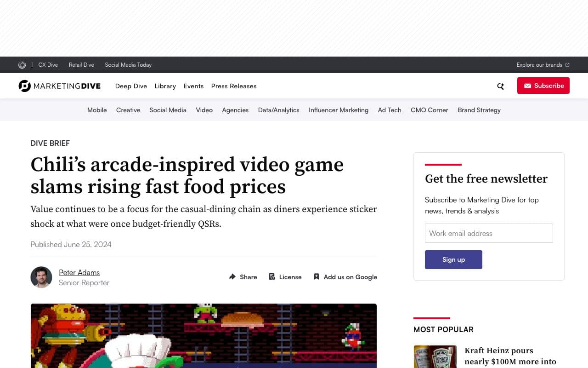Open the Retail Dive site link
Image resolution: width=588 pixels, height=368 pixels.
(81, 65)
